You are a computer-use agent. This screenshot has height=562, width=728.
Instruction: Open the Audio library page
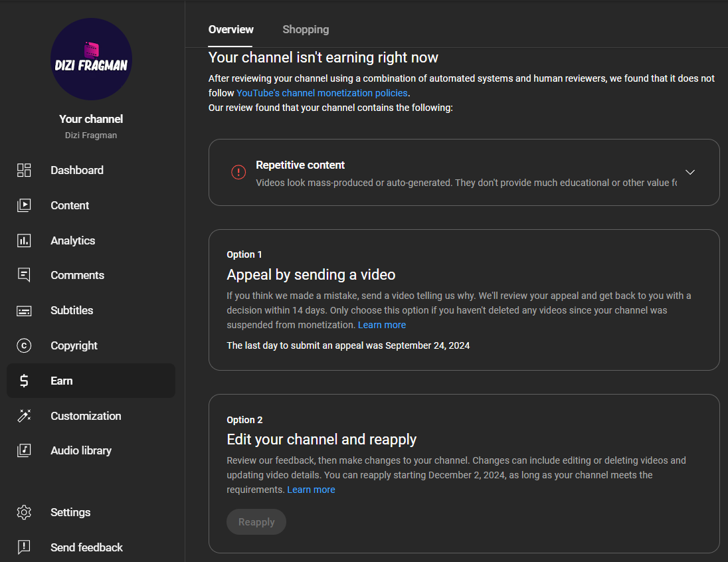(x=91, y=450)
